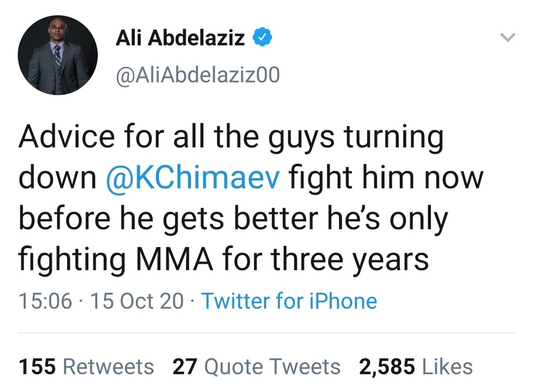View the Retweets list label
533x392 pixels.
[x=108, y=367]
